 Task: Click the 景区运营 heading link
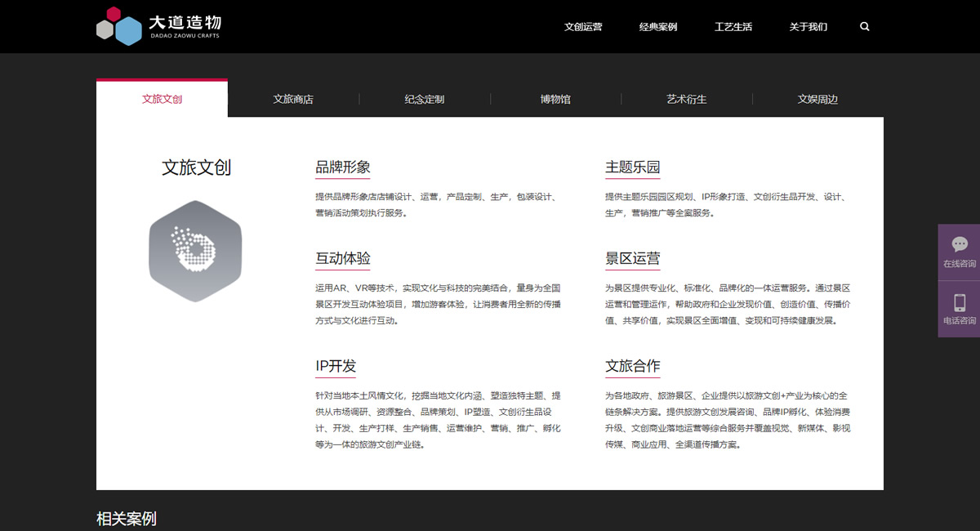pos(632,259)
